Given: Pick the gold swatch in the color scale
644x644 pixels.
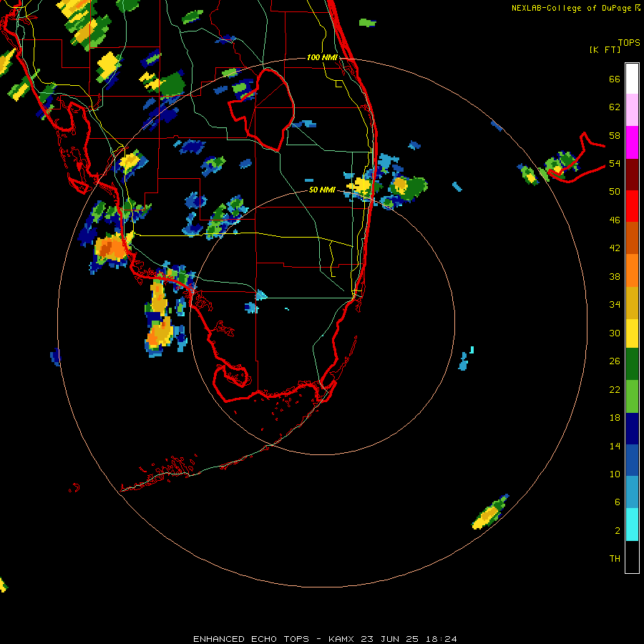Looking at the screenshot, I should (x=632, y=303).
